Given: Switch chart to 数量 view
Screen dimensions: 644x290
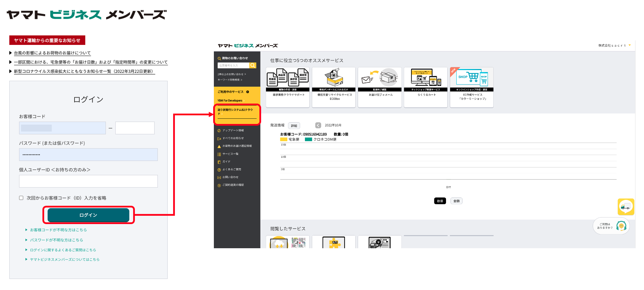Looking at the screenshot, I should click(440, 201).
